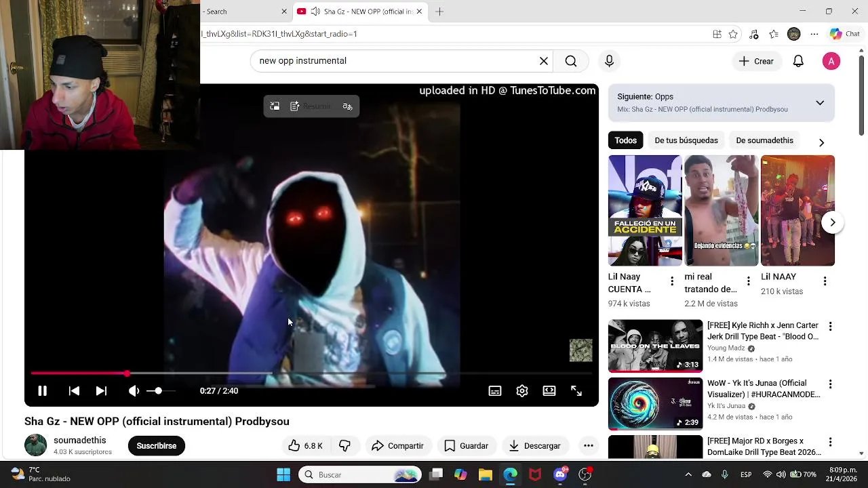868x488 pixels.
Task: Enter full screen video mode
Action: tap(576, 391)
